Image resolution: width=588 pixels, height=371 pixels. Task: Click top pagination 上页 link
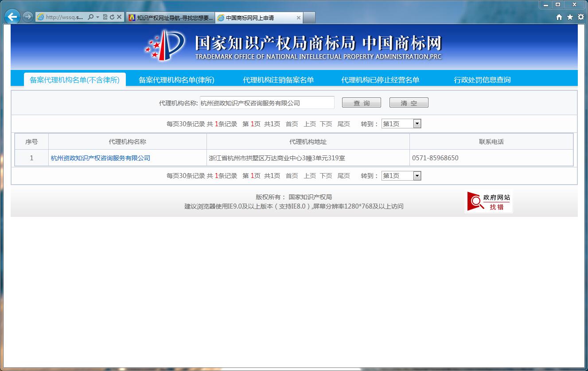[310, 124]
